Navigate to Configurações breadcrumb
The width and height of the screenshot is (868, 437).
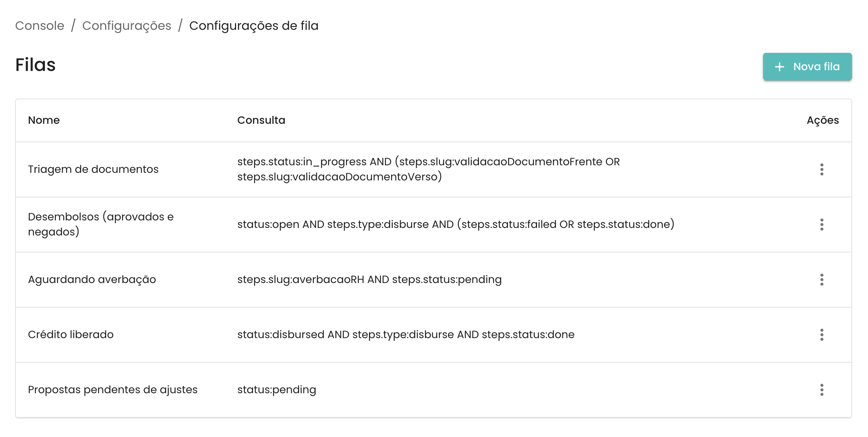coord(127,26)
